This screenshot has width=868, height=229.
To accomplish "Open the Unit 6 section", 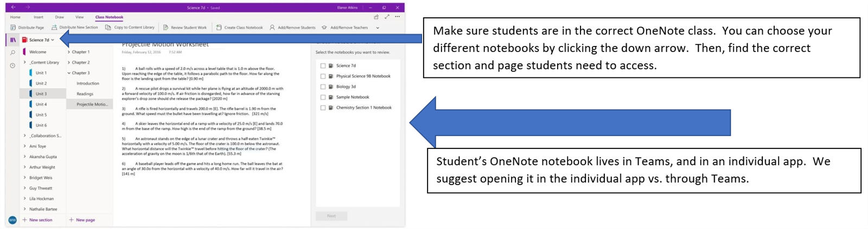I will click(x=41, y=125).
